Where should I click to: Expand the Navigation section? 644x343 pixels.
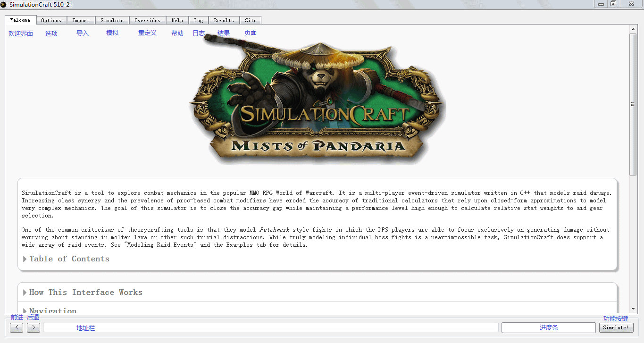[x=50, y=310]
